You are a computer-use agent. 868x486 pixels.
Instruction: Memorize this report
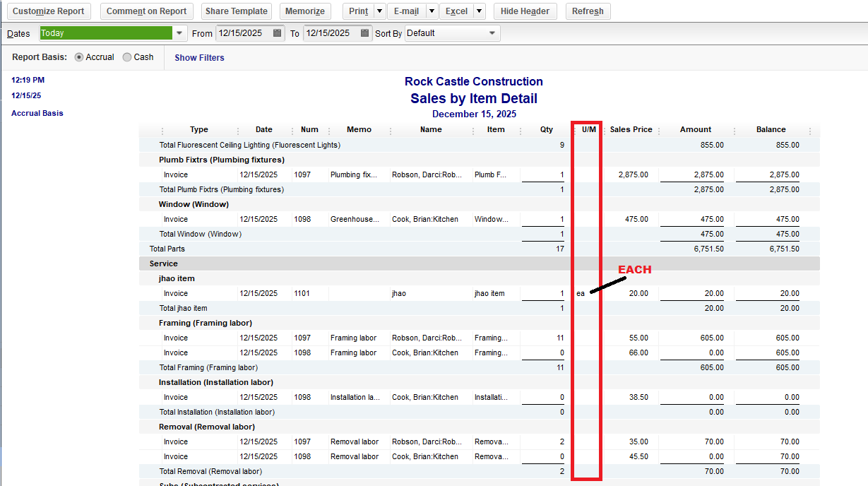pyautogui.click(x=306, y=11)
